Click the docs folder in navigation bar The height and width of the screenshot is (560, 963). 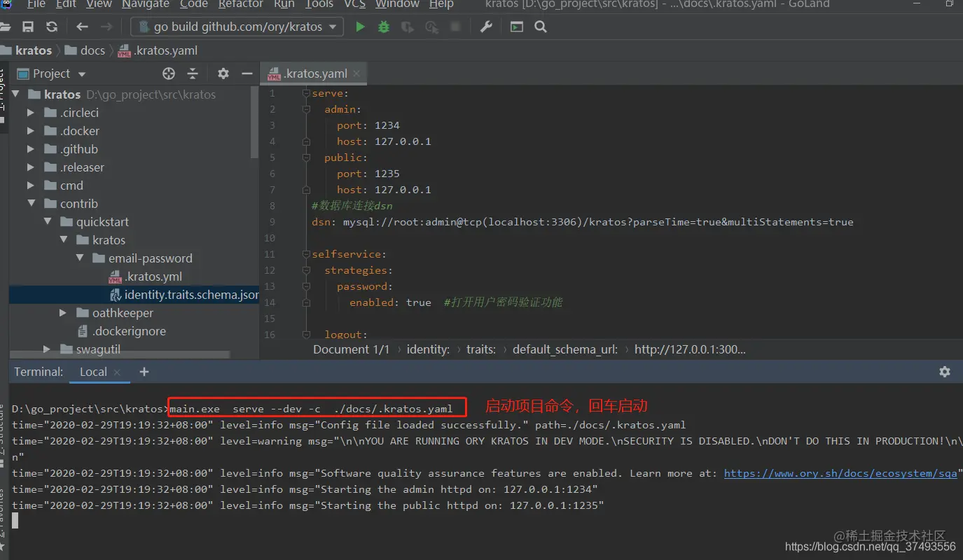coord(85,50)
